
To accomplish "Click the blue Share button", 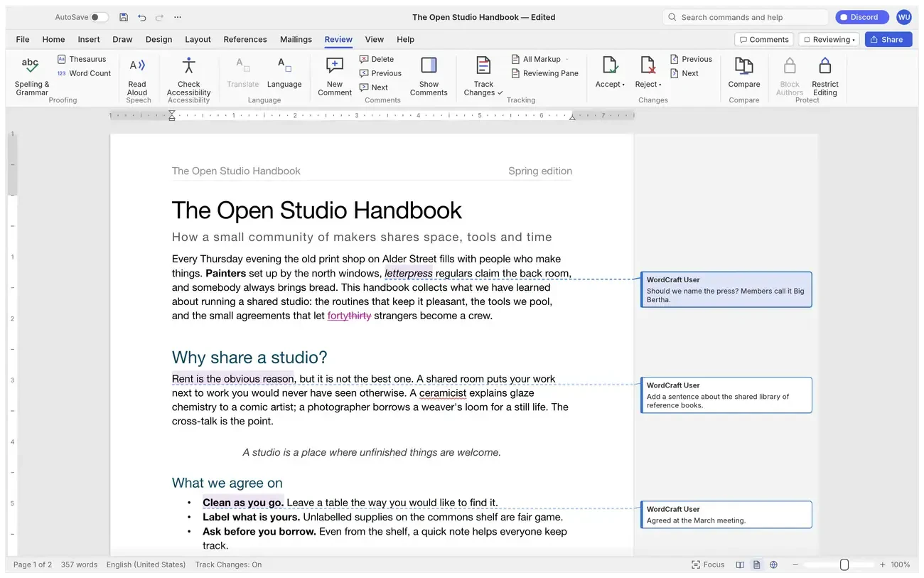I will click(888, 40).
